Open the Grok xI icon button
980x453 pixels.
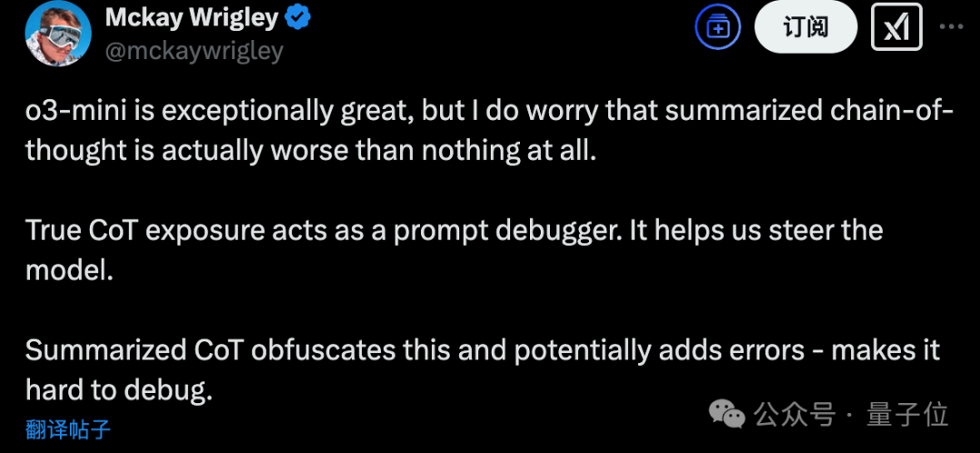897,28
